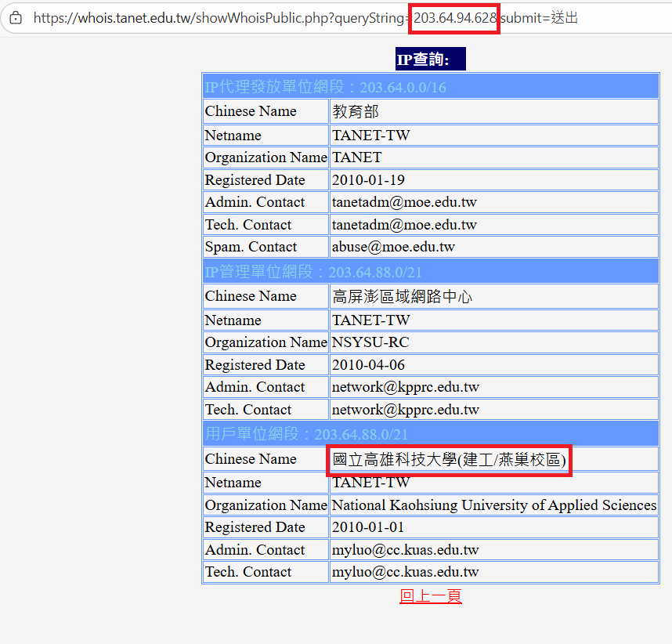Image resolution: width=672 pixels, height=644 pixels.
Task: Select the TANET Organization Name value
Action: (x=356, y=157)
